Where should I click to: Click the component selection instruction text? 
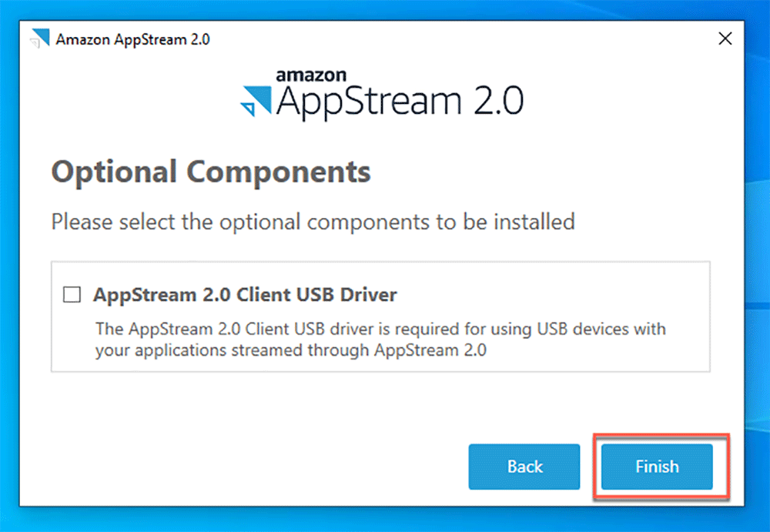(x=312, y=222)
